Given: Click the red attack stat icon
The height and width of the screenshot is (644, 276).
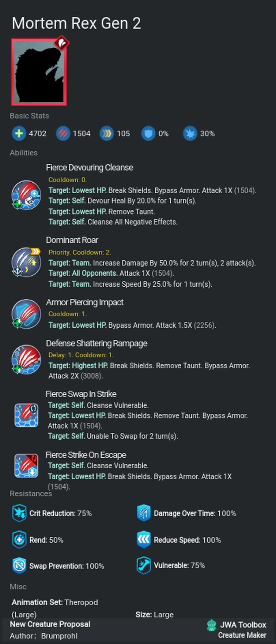Looking at the screenshot, I should coord(63,134).
